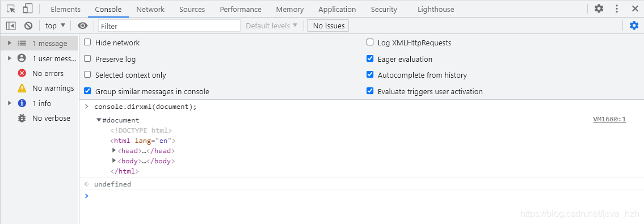Image resolution: width=644 pixels, height=224 pixels.
Task: Open DevTools settings gear icon
Action: [599, 9]
